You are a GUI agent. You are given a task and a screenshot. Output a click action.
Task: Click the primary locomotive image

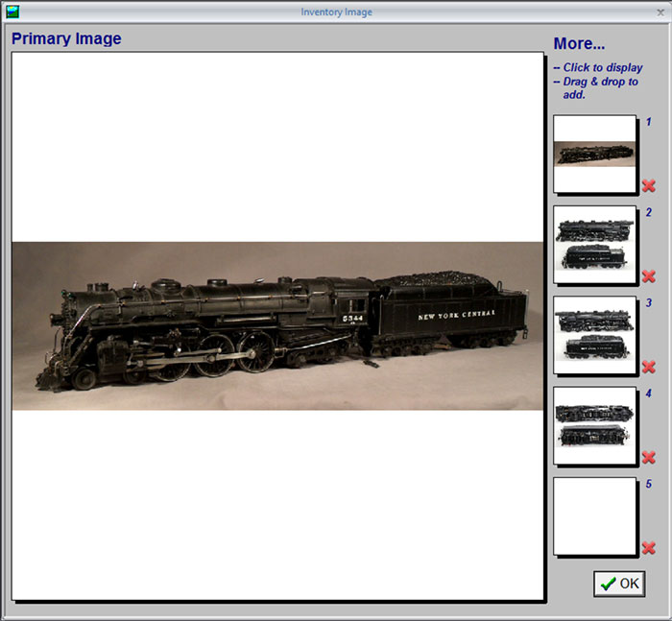pyautogui.click(x=277, y=325)
